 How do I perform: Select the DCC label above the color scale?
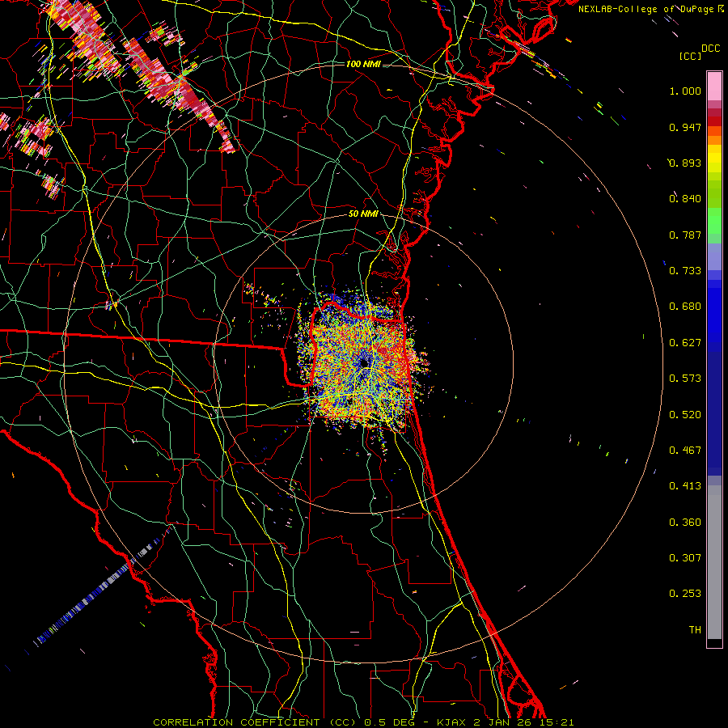(x=710, y=49)
